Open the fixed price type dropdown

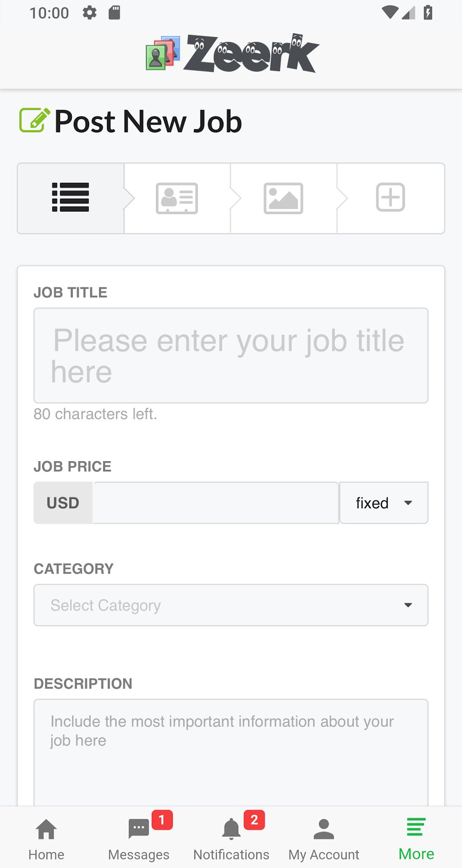pyautogui.click(x=384, y=503)
